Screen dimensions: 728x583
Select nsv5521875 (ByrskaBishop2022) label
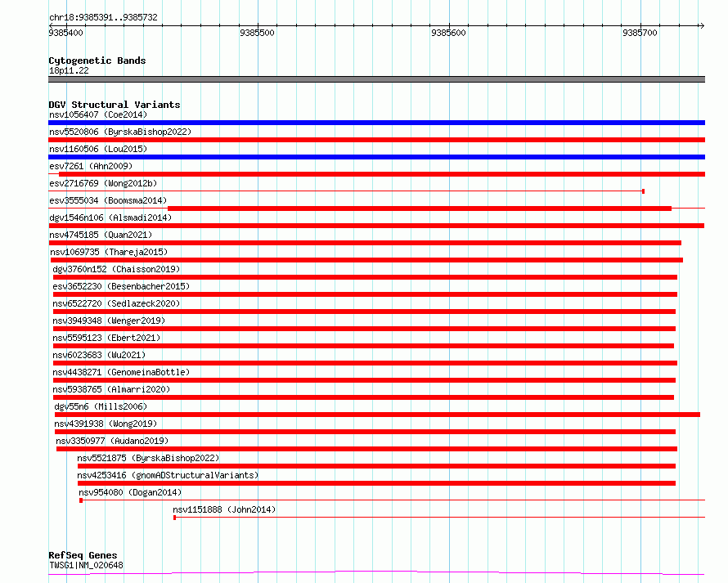coord(148,458)
